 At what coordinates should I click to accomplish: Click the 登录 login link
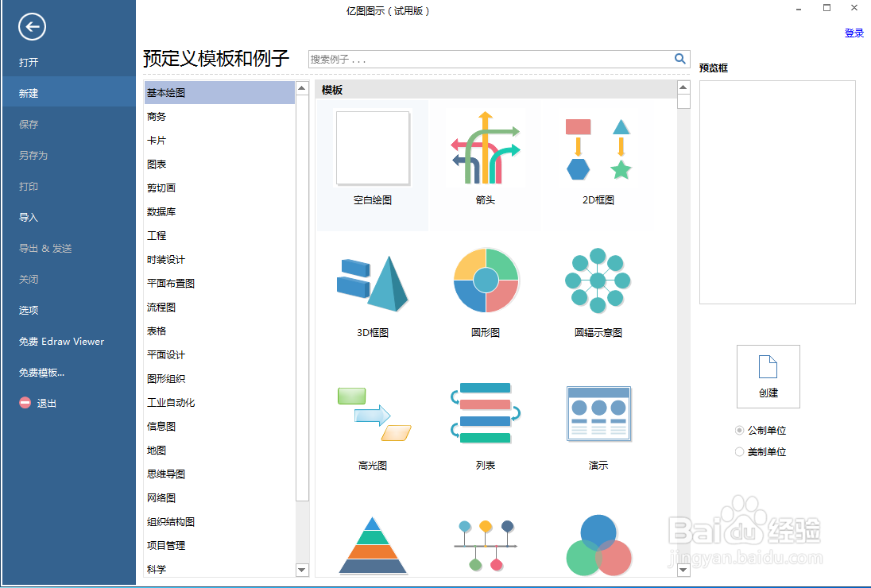854,33
